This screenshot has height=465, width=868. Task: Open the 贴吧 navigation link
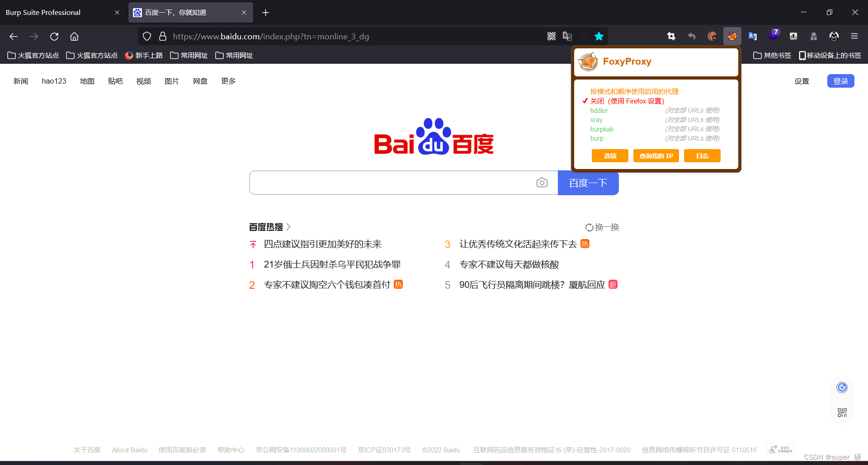(x=115, y=81)
